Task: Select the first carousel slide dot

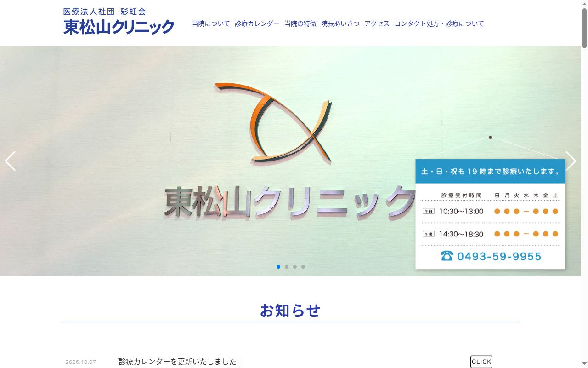Action: [x=278, y=267]
